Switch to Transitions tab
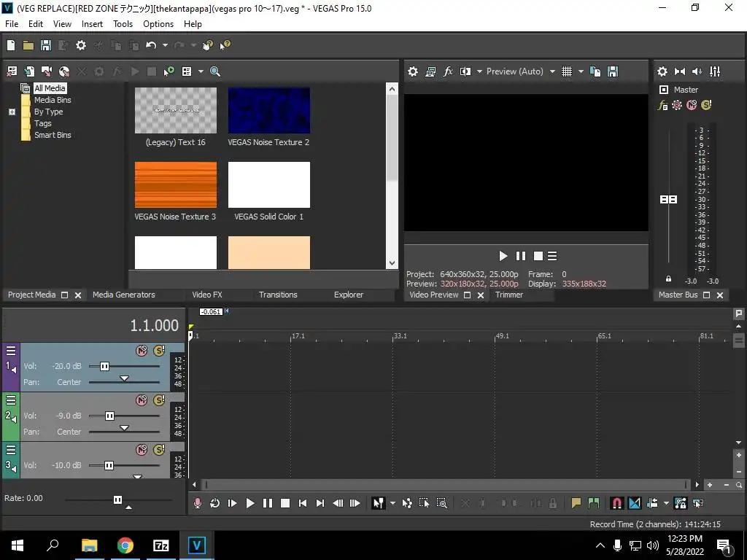The image size is (747, 560). 278,295
